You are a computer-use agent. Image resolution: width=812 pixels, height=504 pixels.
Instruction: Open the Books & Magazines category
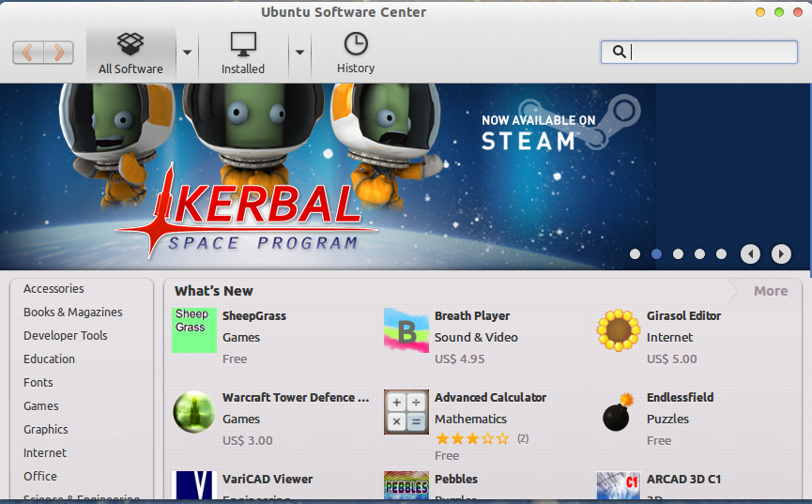tap(73, 313)
